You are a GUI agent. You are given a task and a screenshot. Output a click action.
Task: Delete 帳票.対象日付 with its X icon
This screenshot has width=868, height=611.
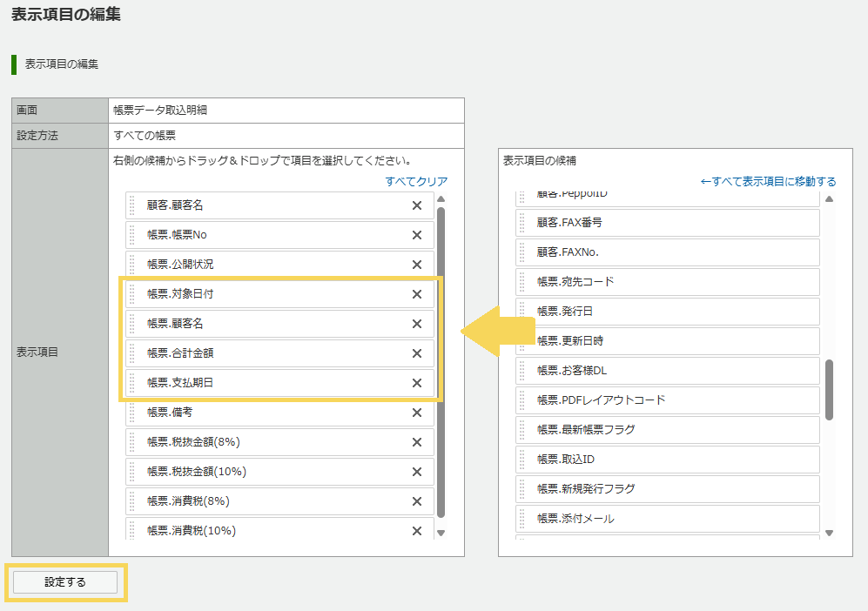(x=416, y=294)
